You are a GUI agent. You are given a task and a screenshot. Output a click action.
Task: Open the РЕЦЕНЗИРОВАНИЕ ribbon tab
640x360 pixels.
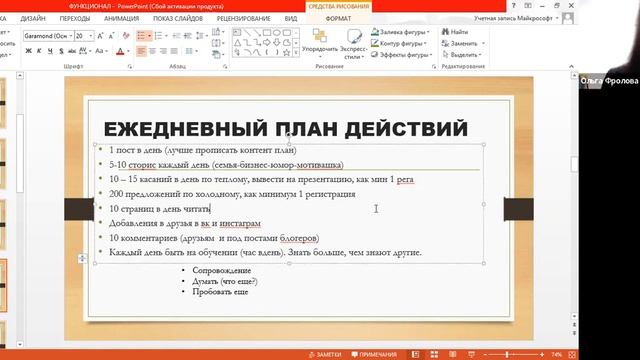pyautogui.click(x=243, y=18)
